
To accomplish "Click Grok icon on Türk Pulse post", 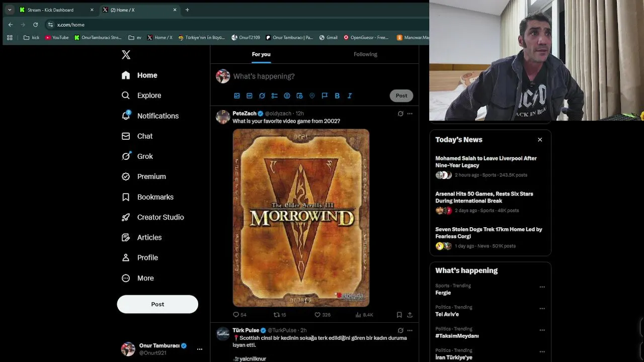I will point(400,330).
